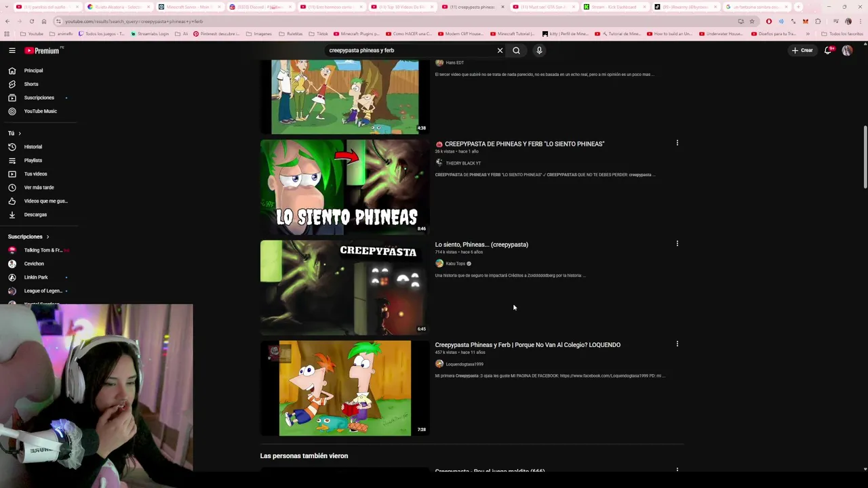Click the browser address bar URL
The image size is (868, 488).
pos(134,21)
